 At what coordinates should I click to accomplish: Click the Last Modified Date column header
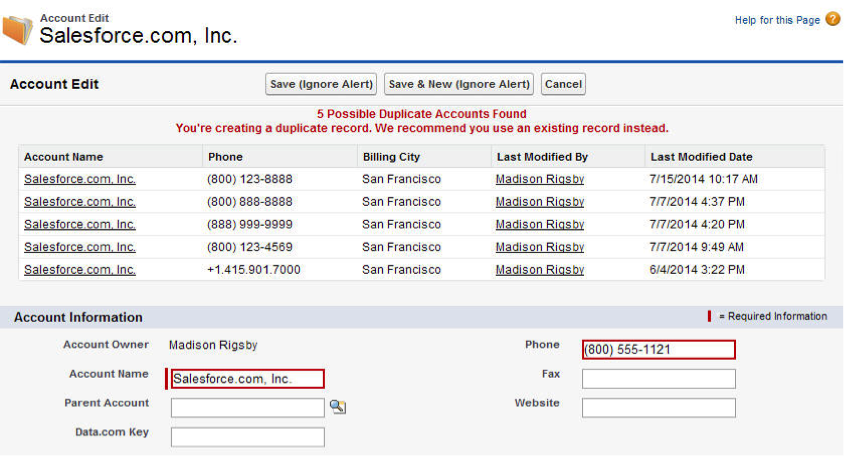tap(701, 157)
